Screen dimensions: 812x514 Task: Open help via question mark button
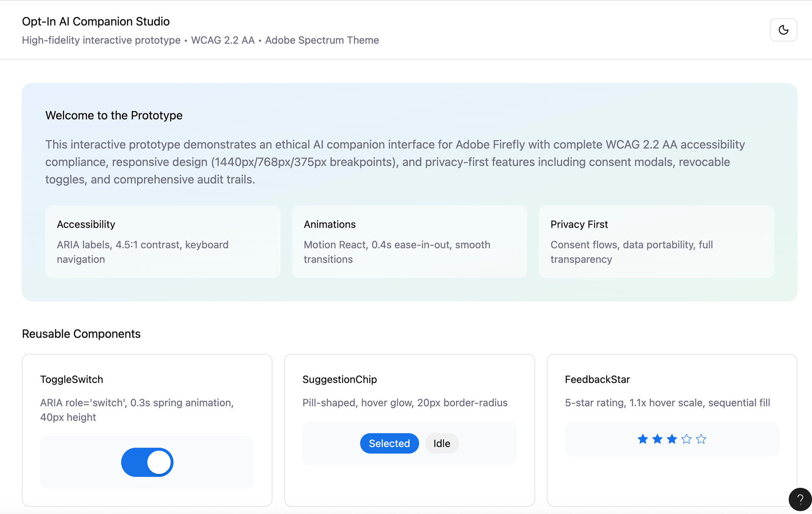(800, 500)
